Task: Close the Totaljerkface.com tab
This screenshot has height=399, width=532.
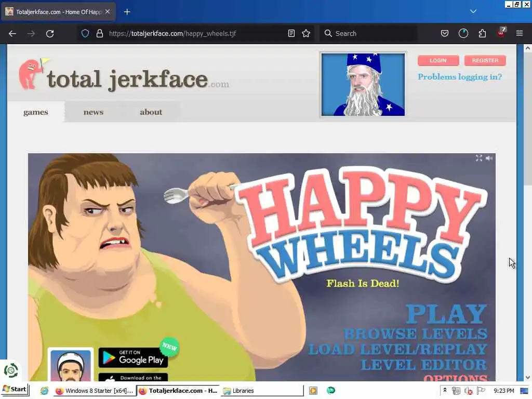Action: (108, 11)
